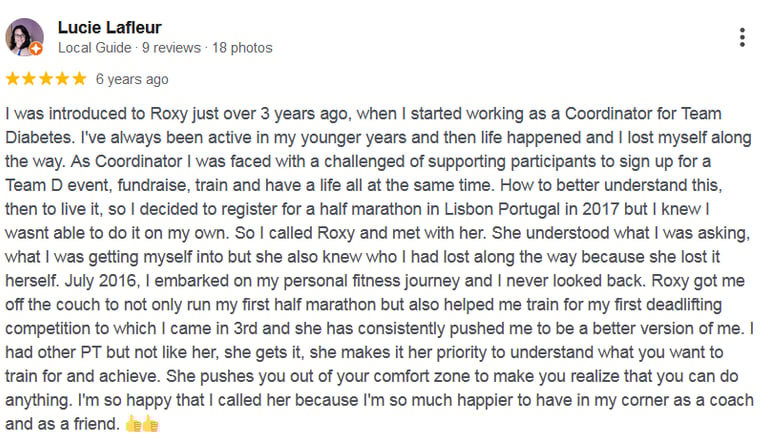Click the fourth yellow rating star

[63, 79]
